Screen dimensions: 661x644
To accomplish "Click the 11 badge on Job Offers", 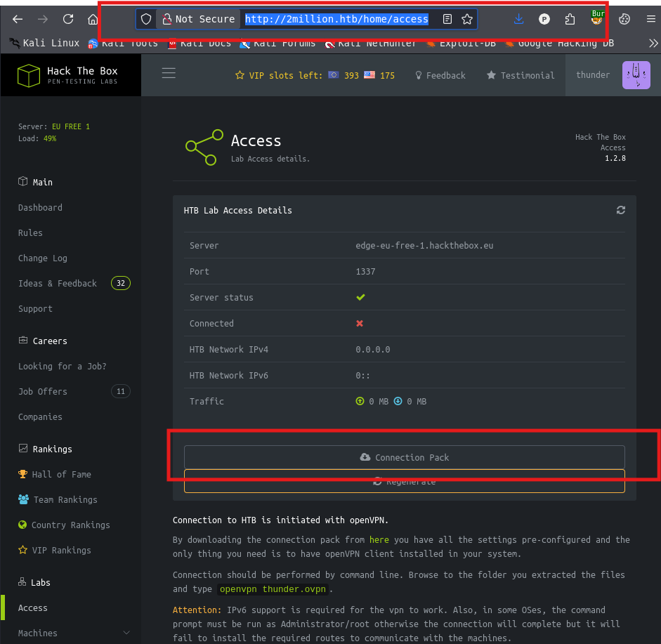I will pos(121,391).
